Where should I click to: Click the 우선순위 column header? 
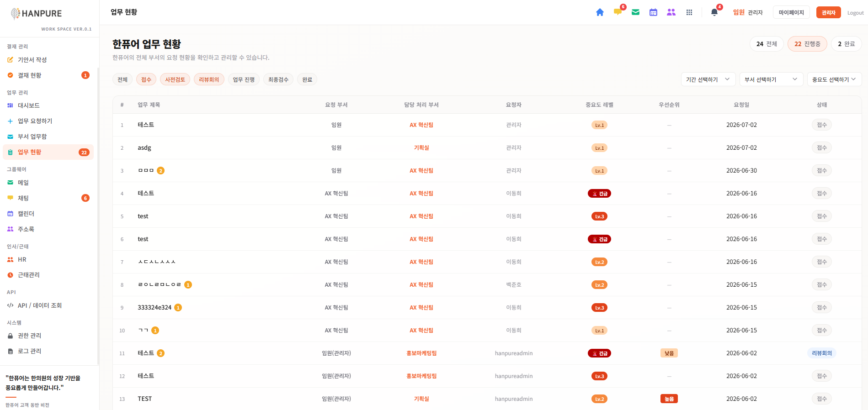click(x=669, y=105)
